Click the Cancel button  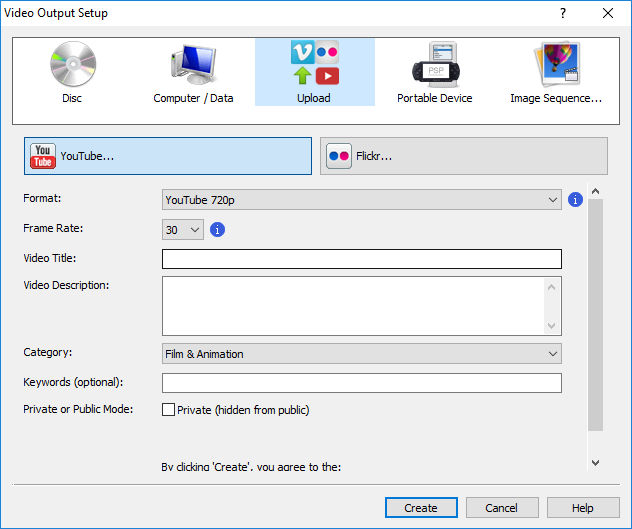point(502,508)
